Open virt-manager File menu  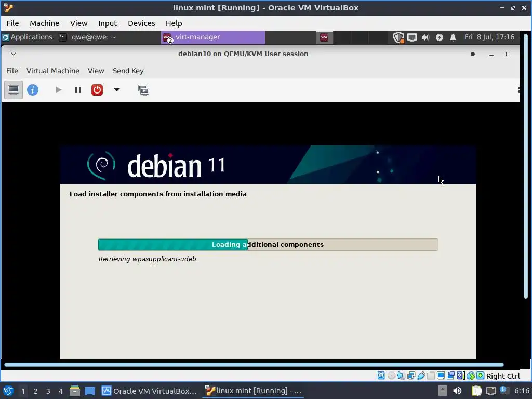(x=12, y=71)
